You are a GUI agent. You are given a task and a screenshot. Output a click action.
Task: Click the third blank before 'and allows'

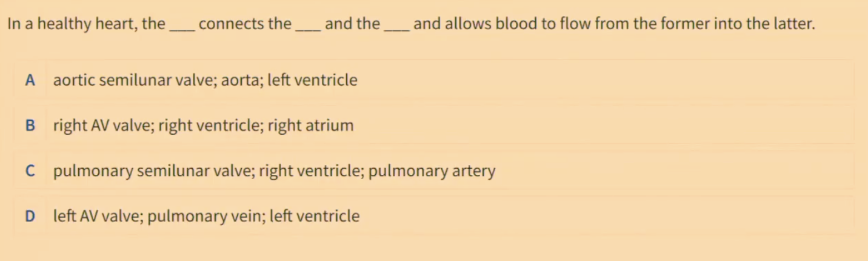(x=397, y=25)
